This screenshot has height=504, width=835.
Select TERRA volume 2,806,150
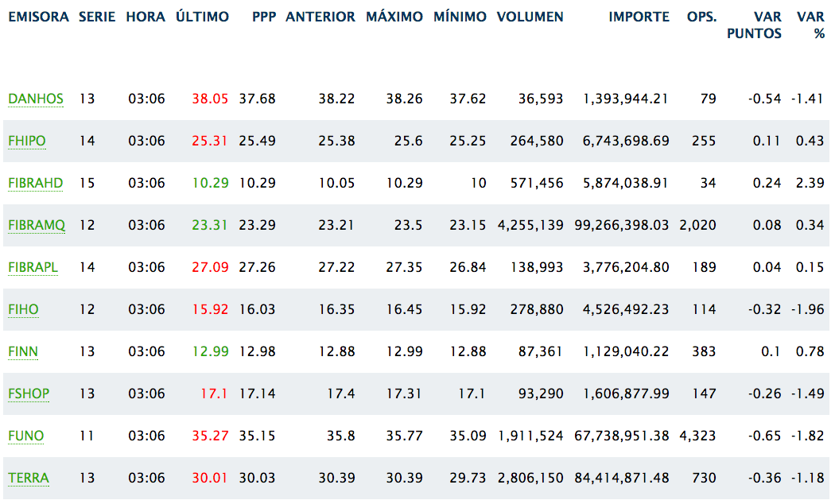(x=530, y=478)
